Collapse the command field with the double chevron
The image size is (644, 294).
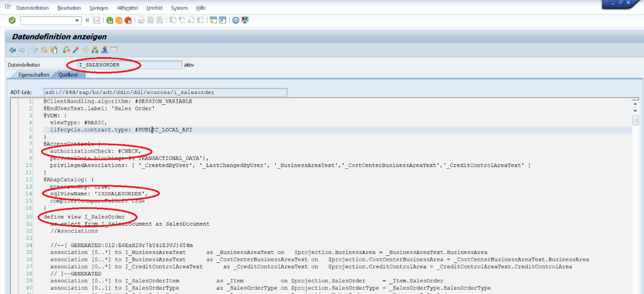tap(87, 20)
